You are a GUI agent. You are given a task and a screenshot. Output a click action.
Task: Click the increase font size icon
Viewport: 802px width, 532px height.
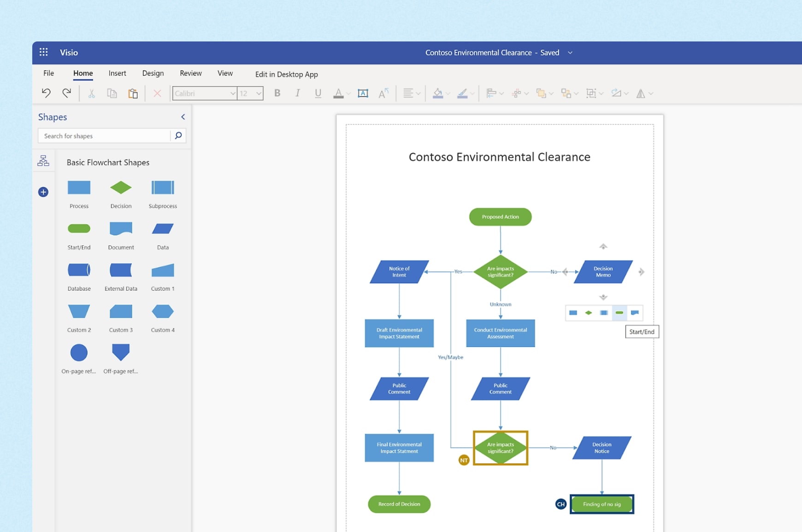pyautogui.click(x=383, y=94)
